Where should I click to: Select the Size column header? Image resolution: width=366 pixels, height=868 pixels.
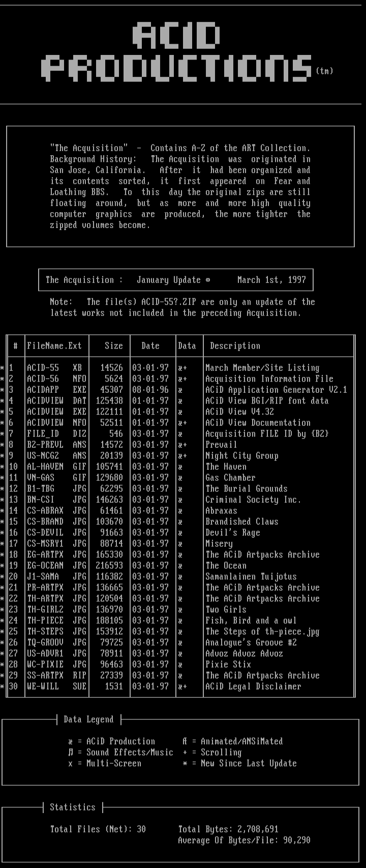pos(113,346)
